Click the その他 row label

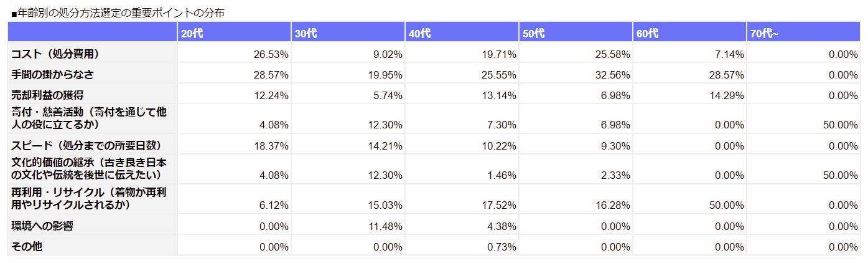point(27,247)
